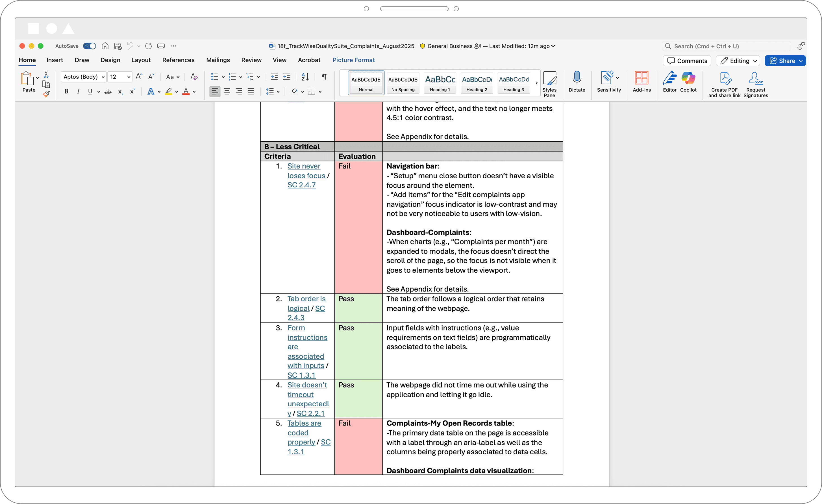Viewport: 822px width, 504px height.
Task: Align text left
Action: (x=215, y=91)
